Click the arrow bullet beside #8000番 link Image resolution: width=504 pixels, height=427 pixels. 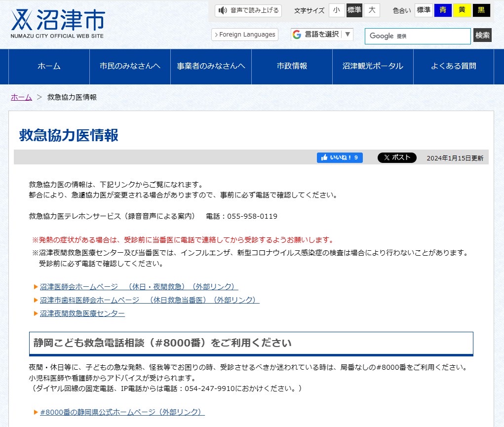[36, 412]
